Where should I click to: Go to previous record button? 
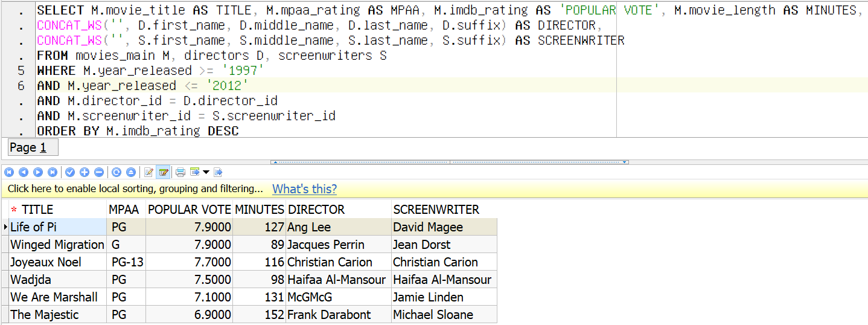24,172
